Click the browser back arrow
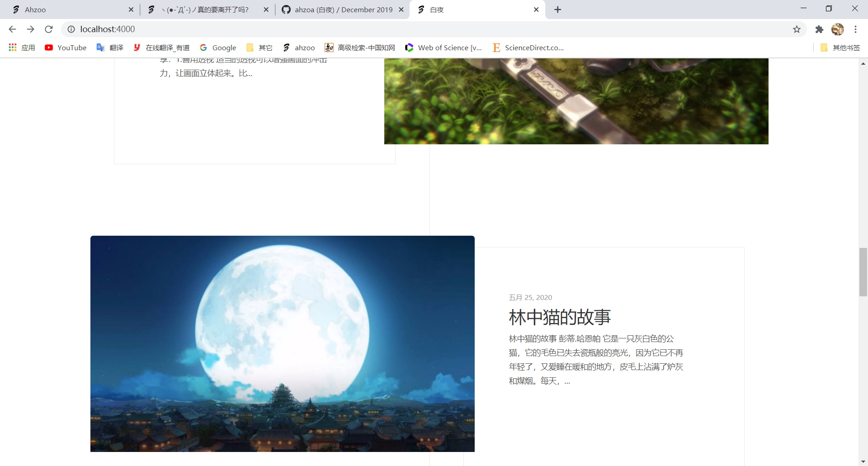868x466 pixels. (12, 29)
